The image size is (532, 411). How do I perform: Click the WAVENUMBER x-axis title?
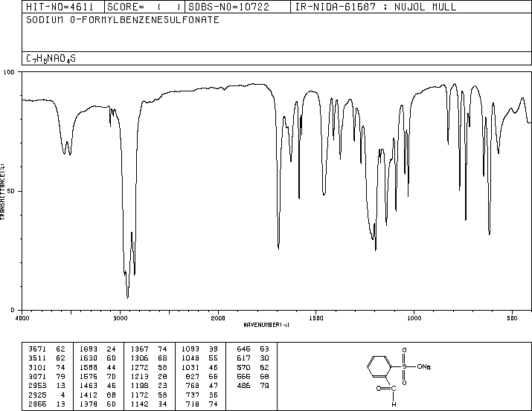[x=266, y=325]
